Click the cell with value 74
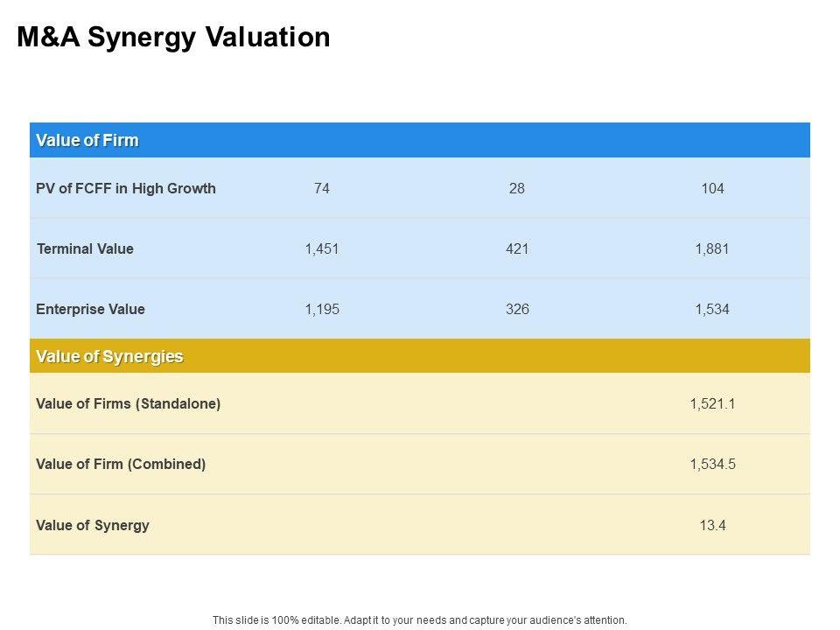Screen dimensions: 840x630 pos(321,189)
